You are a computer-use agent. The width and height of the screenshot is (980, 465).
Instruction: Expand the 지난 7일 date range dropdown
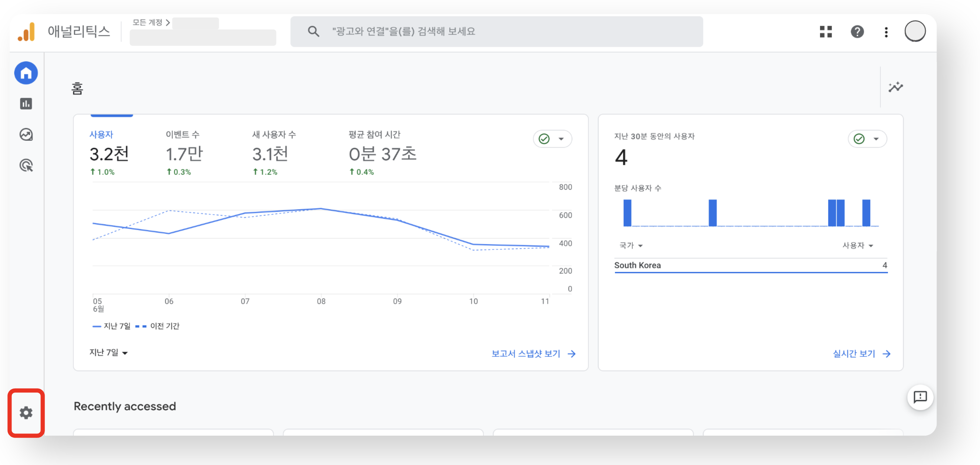coord(108,353)
